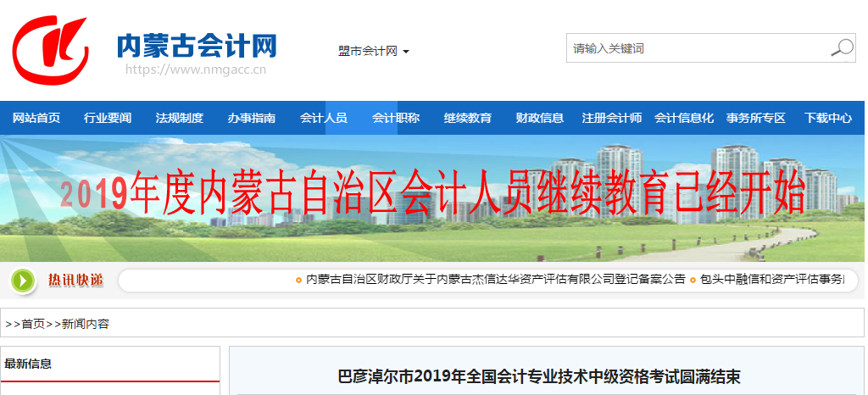Select 行业要闻 in navigation bar
The image size is (868, 395).
108,118
